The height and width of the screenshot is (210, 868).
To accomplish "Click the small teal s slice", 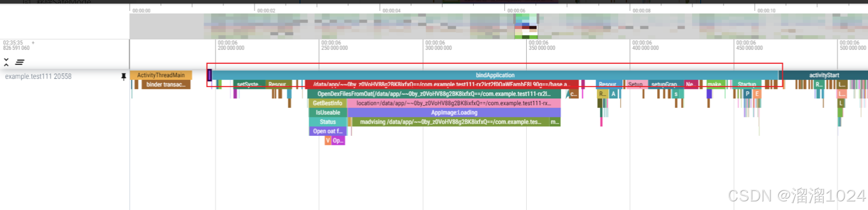I will [x=677, y=94].
